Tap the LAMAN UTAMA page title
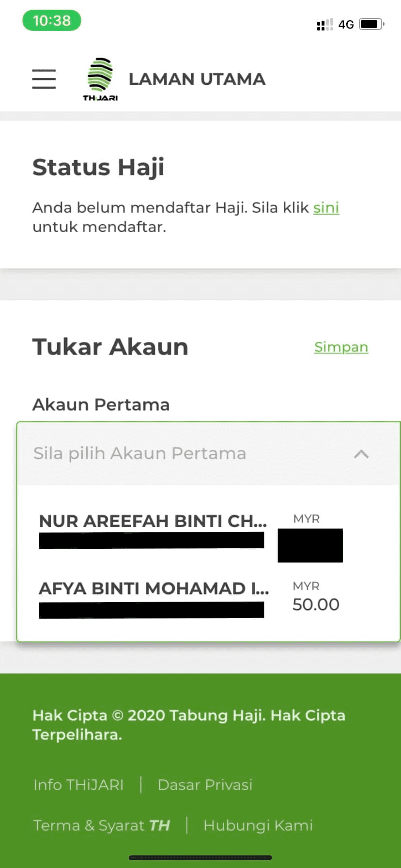The height and width of the screenshot is (868, 401). click(x=197, y=79)
